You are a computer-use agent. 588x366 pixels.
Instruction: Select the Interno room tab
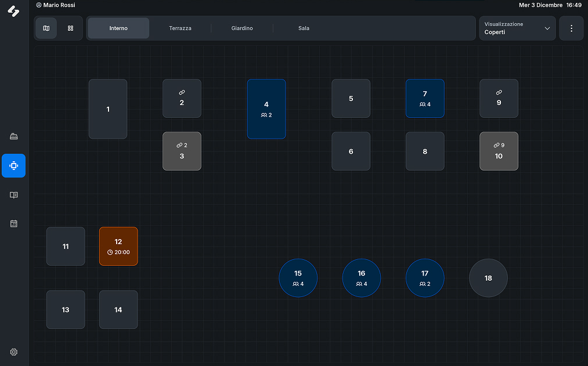click(118, 28)
